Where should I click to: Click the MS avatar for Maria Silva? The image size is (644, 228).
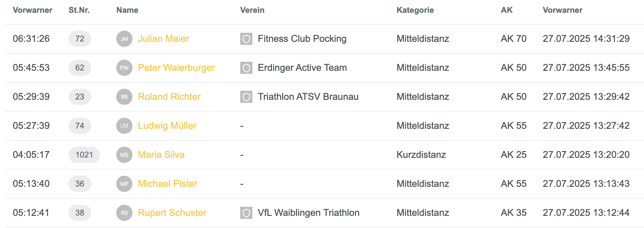coord(124,155)
